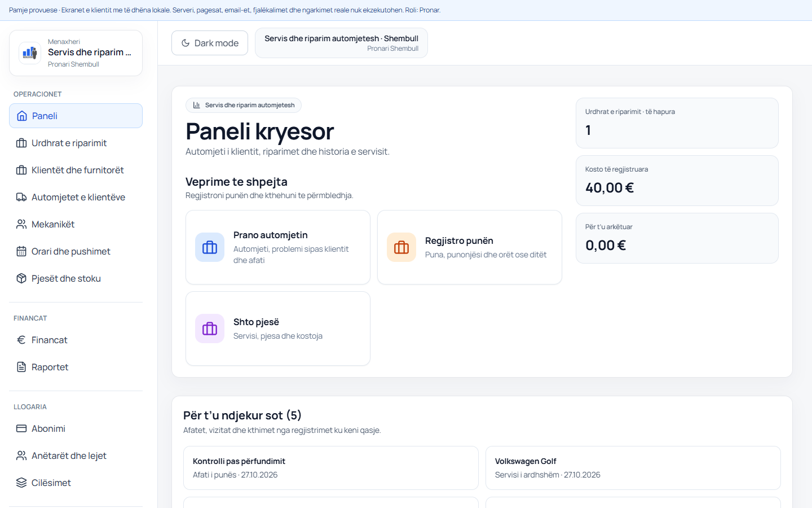Screen dimensions: 812x508
Task: Click the Financat euro icon
Action: pos(21,340)
